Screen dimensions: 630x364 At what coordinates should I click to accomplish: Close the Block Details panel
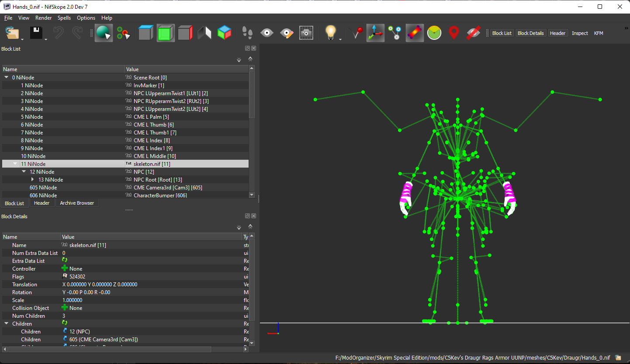tap(253, 216)
